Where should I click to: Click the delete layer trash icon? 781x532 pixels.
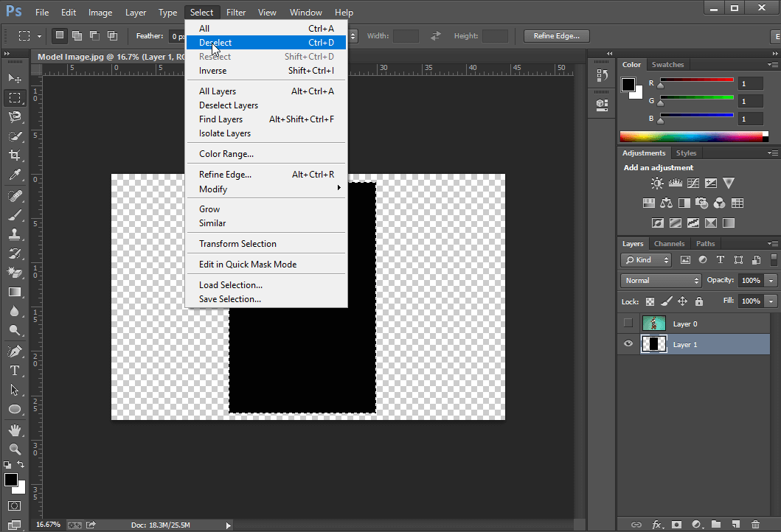pyautogui.click(x=754, y=525)
